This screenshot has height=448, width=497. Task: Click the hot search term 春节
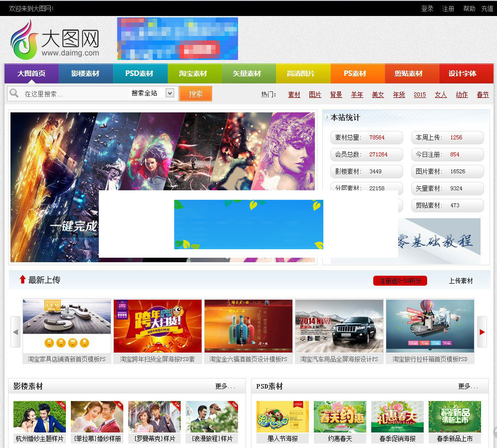coord(482,94)
